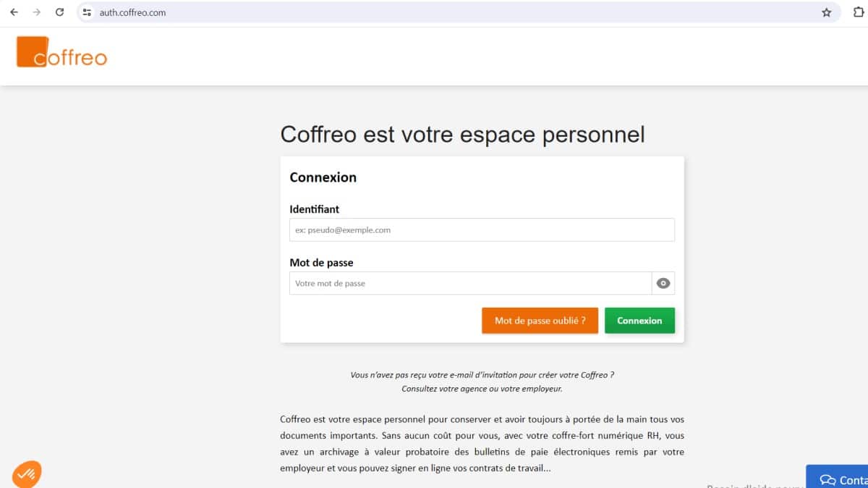868x488 pixels.
Task: Click the Mot de passe field
Action: [x=470, y=284]
